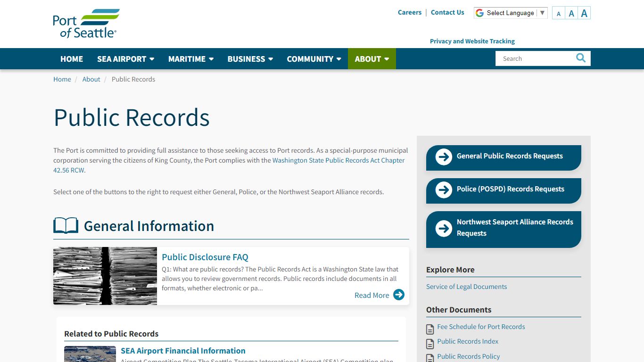The height and width of the screenshot is (362, 644).
Task: Expand the Business menu arrow
Action: click(x=271, y=59)
